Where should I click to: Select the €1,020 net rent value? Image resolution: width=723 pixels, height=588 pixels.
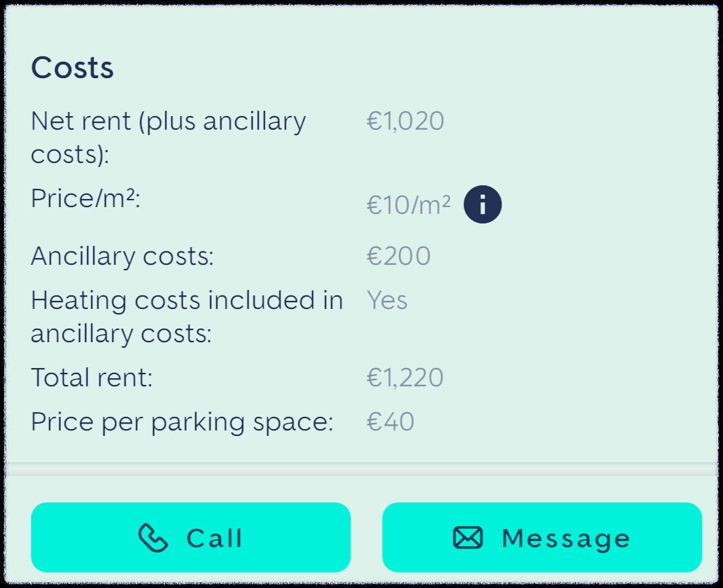[406, 122]
